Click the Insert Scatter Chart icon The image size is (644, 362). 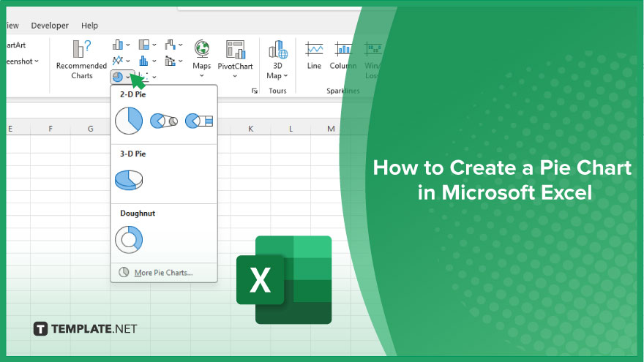coord(143,76)
